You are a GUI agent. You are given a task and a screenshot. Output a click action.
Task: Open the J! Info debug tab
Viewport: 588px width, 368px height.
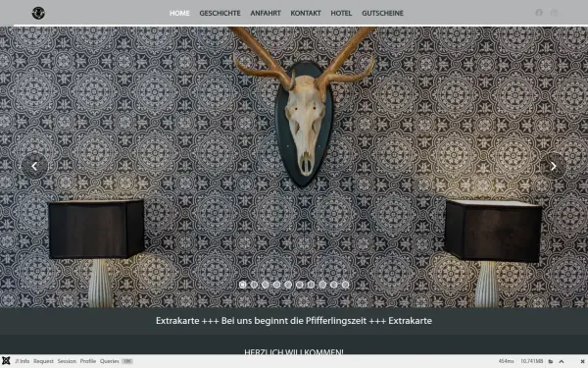tap(23, 361)
